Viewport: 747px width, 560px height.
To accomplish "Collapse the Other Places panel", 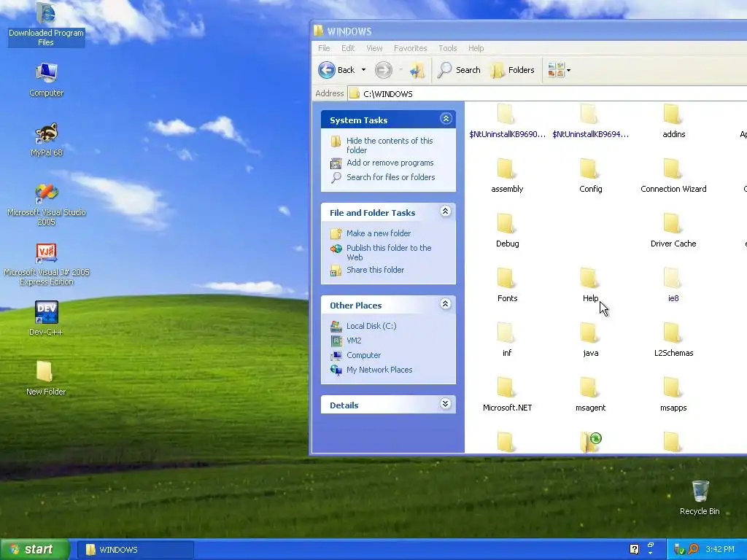I will pos(446,304).
